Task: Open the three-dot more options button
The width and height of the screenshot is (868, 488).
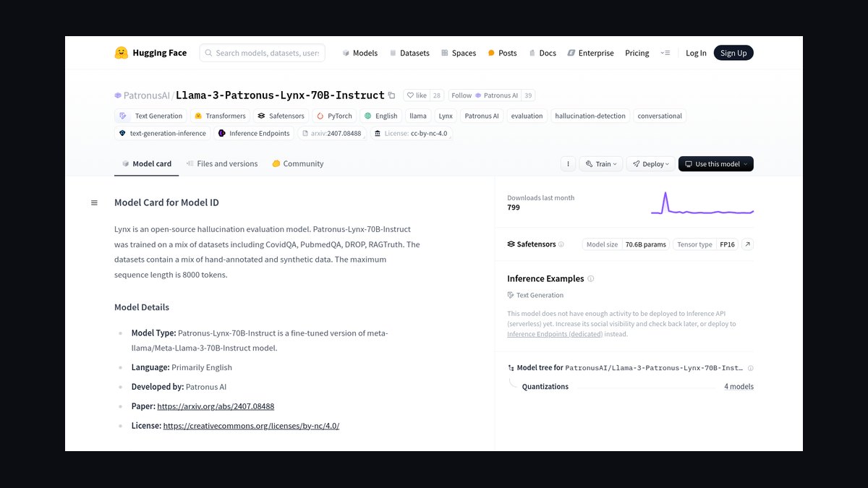Action: coord(569,164)
